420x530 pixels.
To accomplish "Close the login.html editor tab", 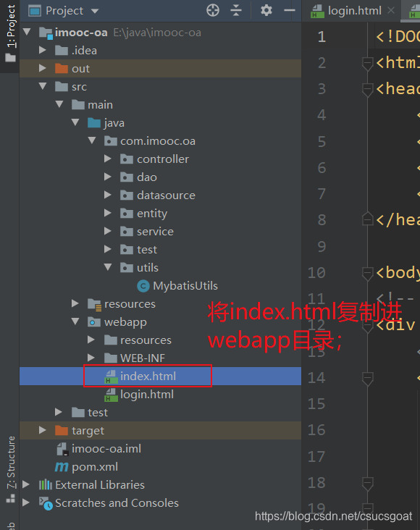I will (391, 10).
